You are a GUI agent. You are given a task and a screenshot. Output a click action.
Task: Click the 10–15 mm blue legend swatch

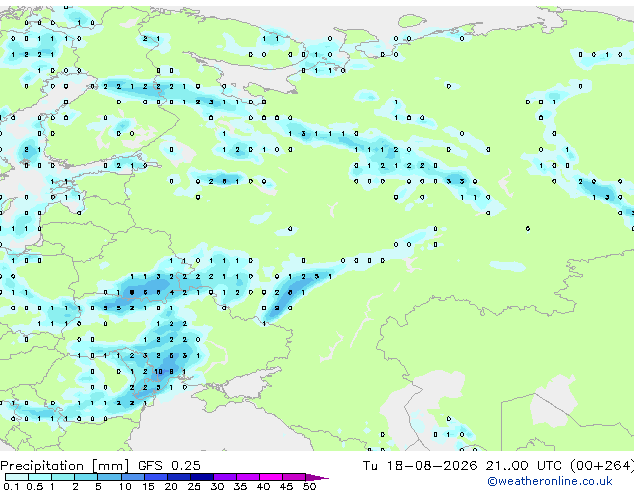[x=132, y=477]
